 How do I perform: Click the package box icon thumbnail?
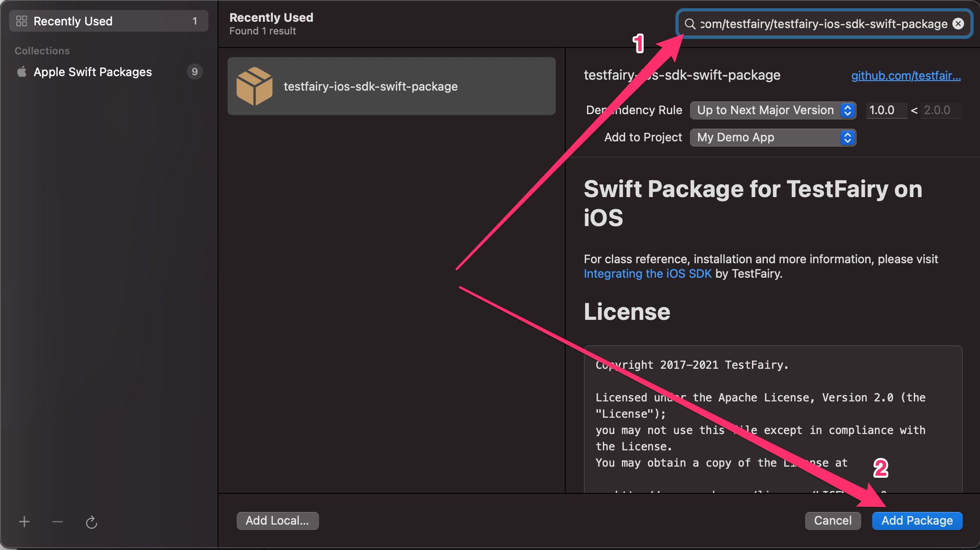tap(254, 86)
